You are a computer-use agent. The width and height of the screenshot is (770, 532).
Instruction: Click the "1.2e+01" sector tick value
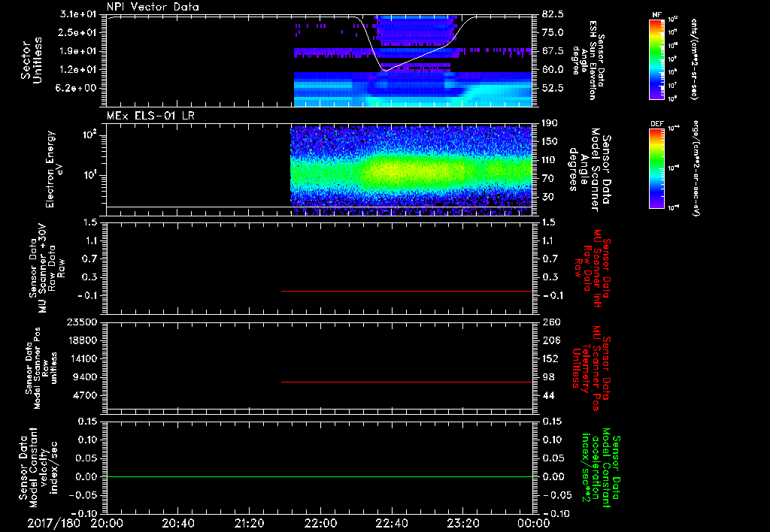(78, 70)
